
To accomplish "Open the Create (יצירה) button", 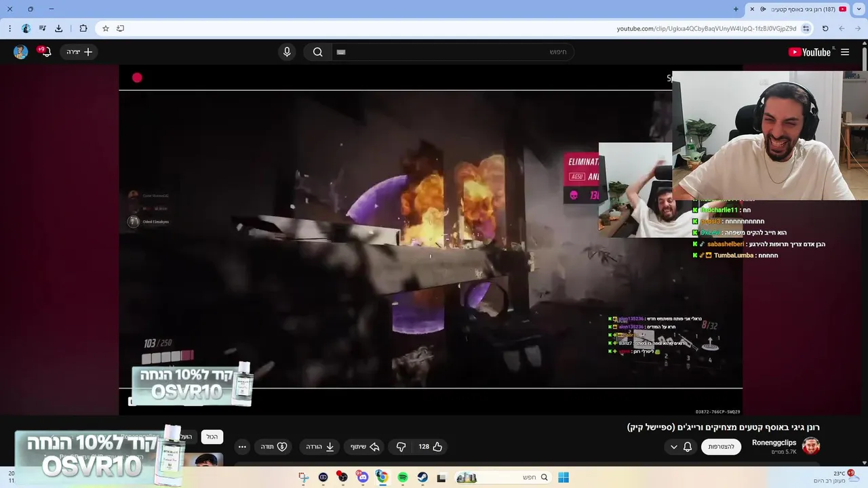I will [79, 52].
